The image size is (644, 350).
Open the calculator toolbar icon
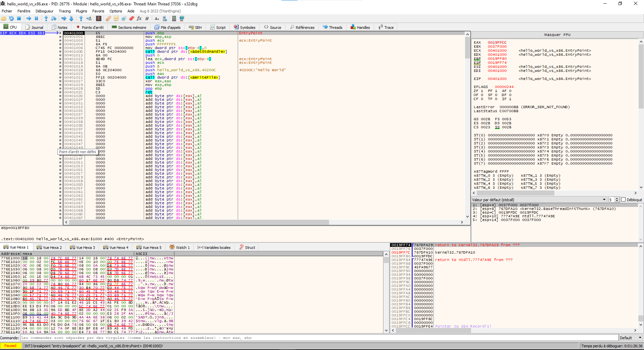173,18
